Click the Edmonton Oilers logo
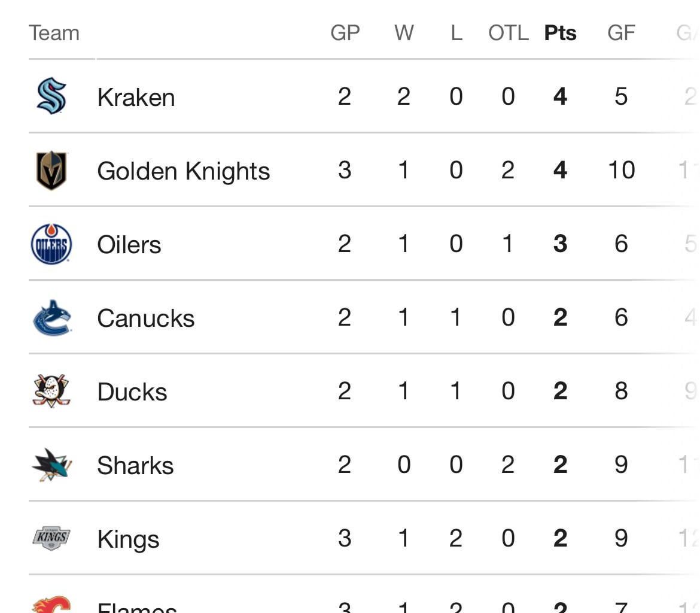Screen dimensions: 700x613 51,244
